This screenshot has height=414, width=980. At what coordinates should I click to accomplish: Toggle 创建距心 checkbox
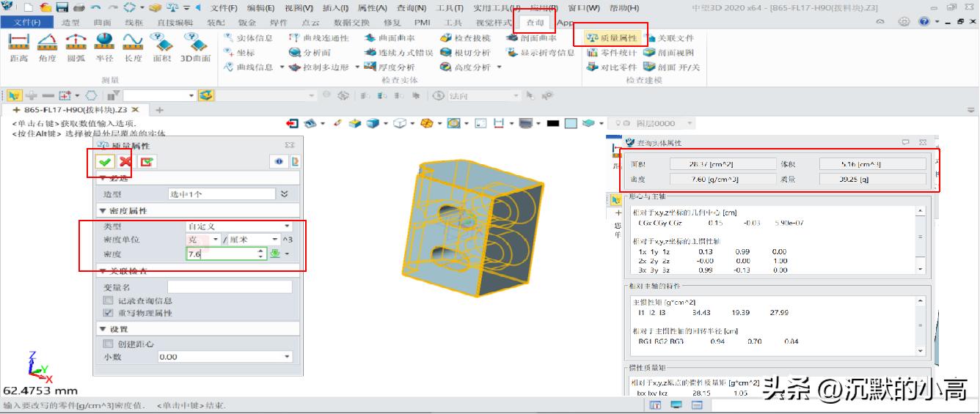coord(108,344)
